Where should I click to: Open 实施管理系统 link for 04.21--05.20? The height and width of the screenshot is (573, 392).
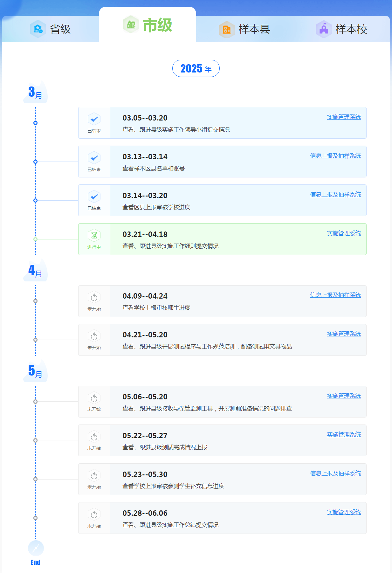(x=344, y=334)
